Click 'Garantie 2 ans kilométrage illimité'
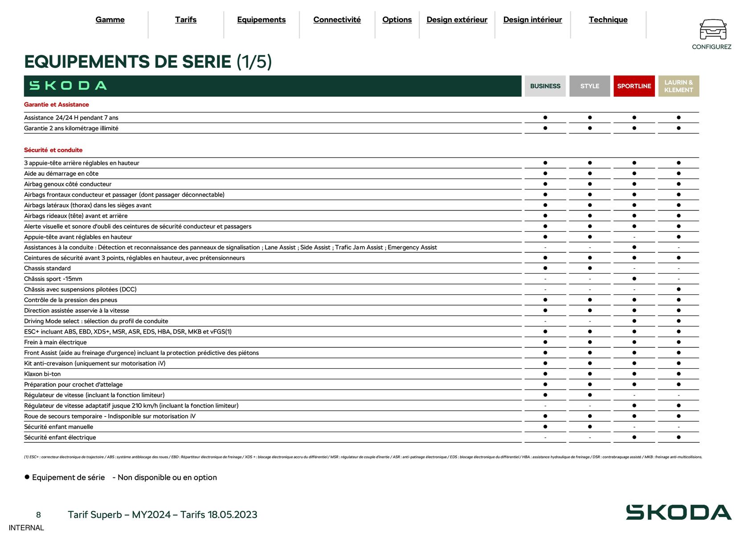 click(x=71, y=128)
